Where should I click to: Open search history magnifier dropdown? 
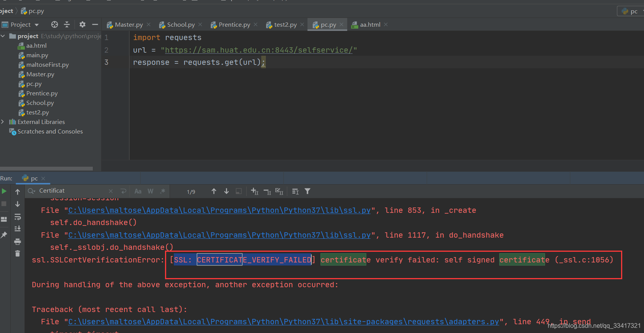coord(32,191)
